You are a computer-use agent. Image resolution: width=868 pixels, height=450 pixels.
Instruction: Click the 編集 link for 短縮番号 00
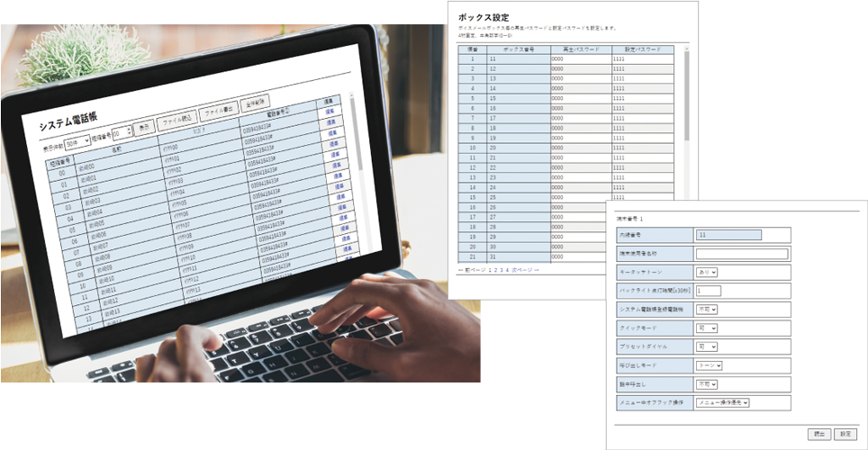(x=330, y=112)
